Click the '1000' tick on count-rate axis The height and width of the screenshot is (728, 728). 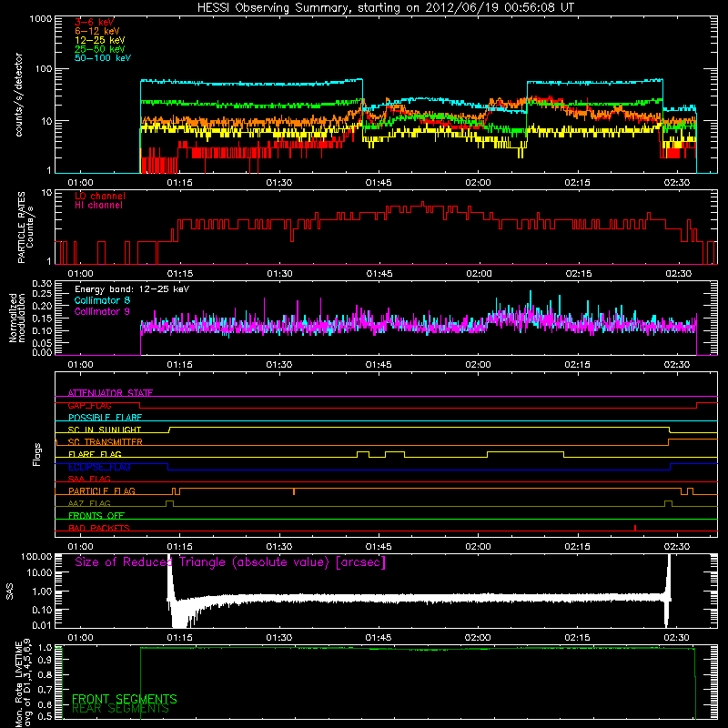coord(40,19)
